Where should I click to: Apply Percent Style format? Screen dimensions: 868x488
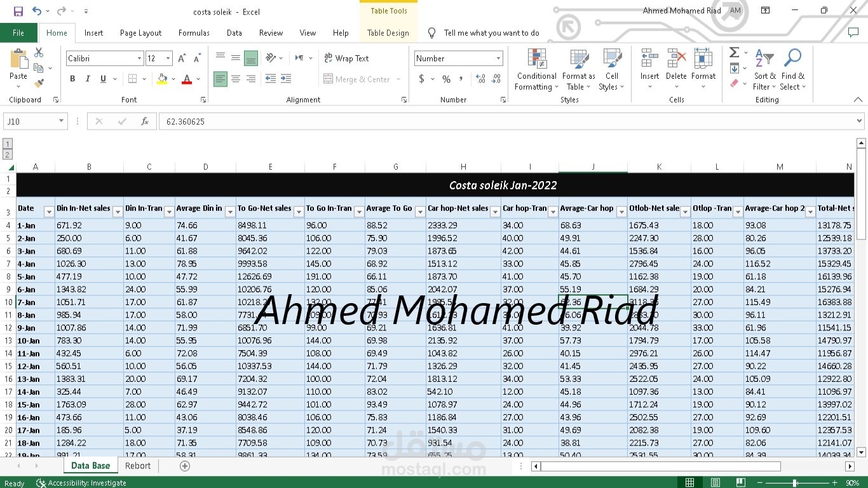coord(447,79)
